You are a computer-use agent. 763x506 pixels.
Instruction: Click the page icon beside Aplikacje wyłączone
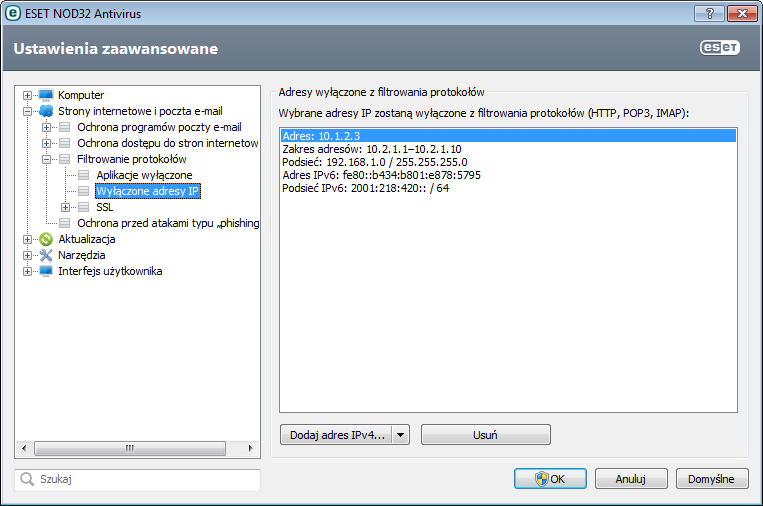[x=84, y=175]
